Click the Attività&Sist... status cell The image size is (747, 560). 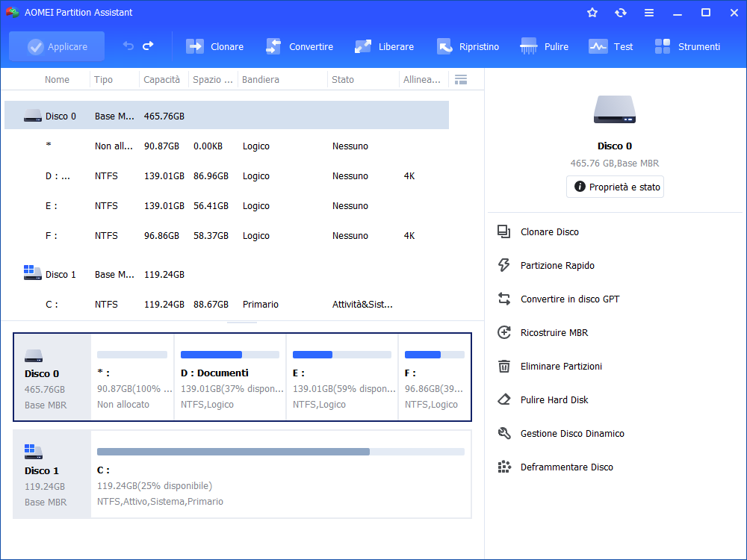[x=362, y=305]
